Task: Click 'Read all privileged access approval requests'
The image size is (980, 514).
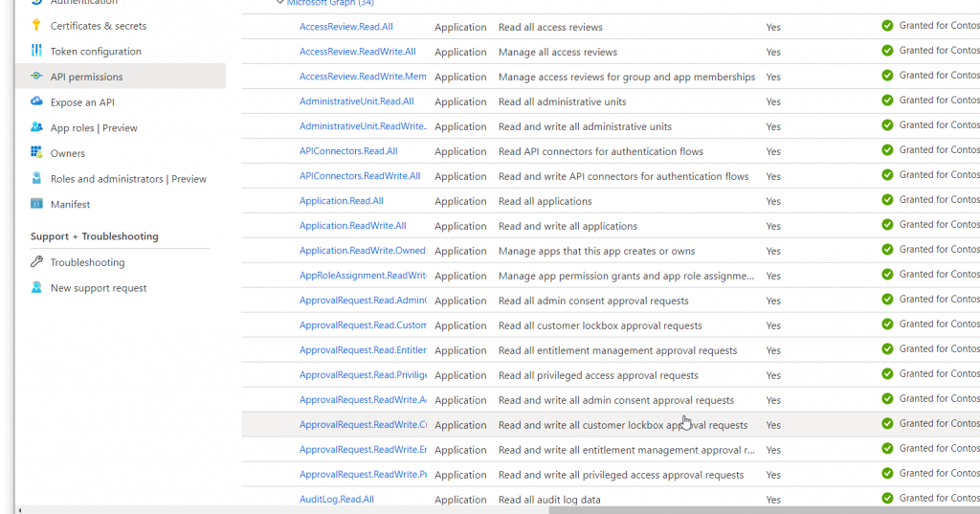Action: (598, 375)
